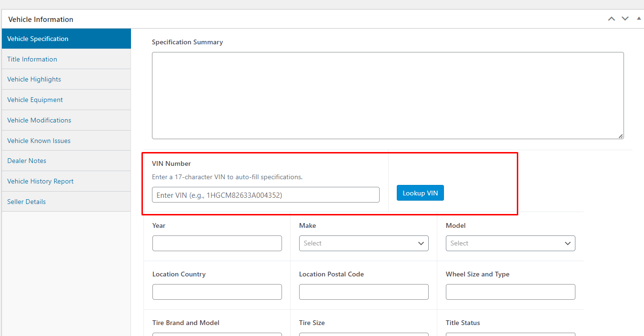Grab the Specification Summary resize handle
This screenshot has height=336, width=644.
click(621, 136)
